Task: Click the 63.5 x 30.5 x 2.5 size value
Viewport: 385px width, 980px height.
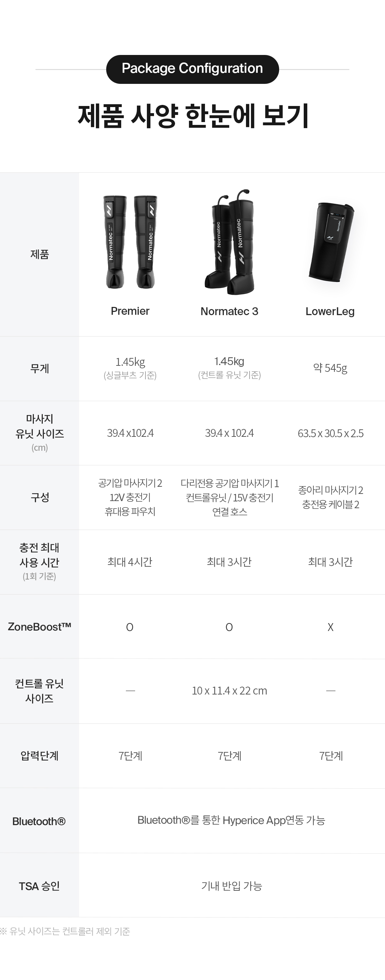Action: tap(330, 433)
